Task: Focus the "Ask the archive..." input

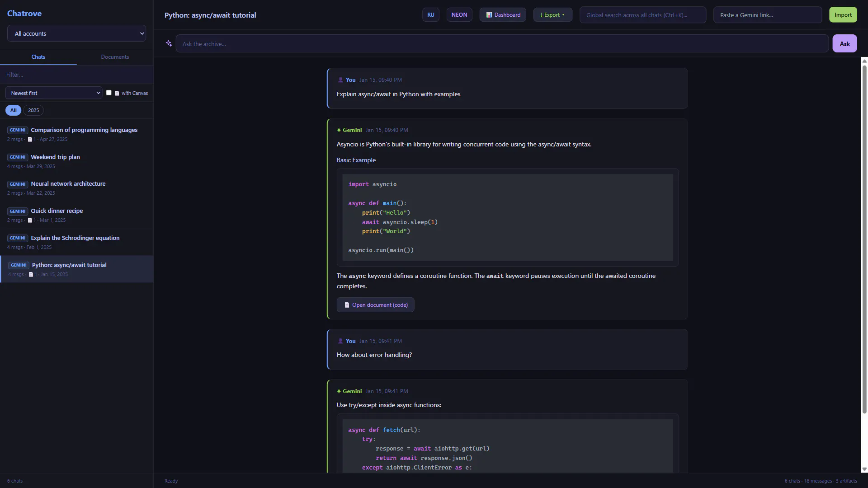Action: 502,44
